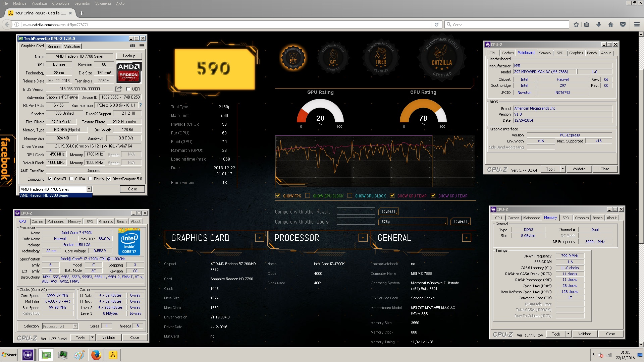
Task: Click the site info icon in address bar
Action: [16, 24]
